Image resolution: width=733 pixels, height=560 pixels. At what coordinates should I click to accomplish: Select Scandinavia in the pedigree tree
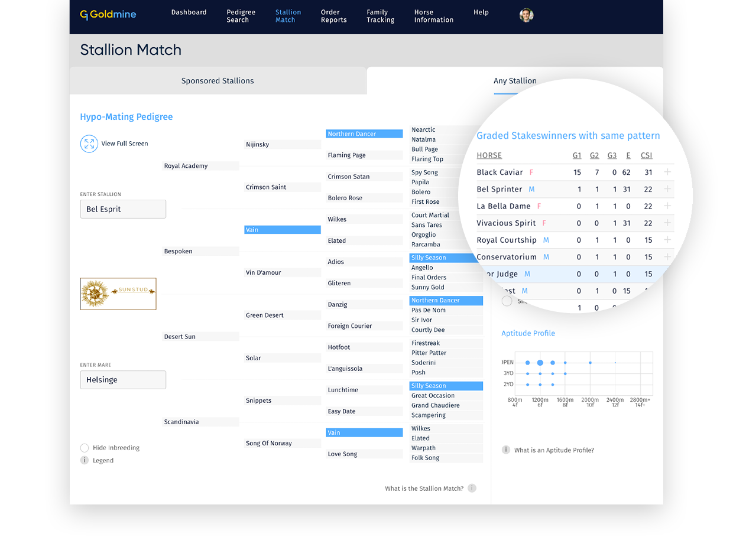tap(201, 422)
